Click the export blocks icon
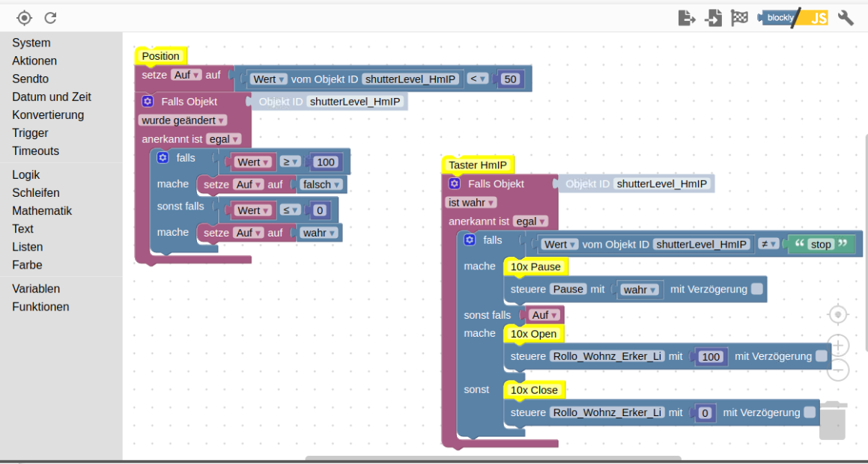 click(687, 18)
